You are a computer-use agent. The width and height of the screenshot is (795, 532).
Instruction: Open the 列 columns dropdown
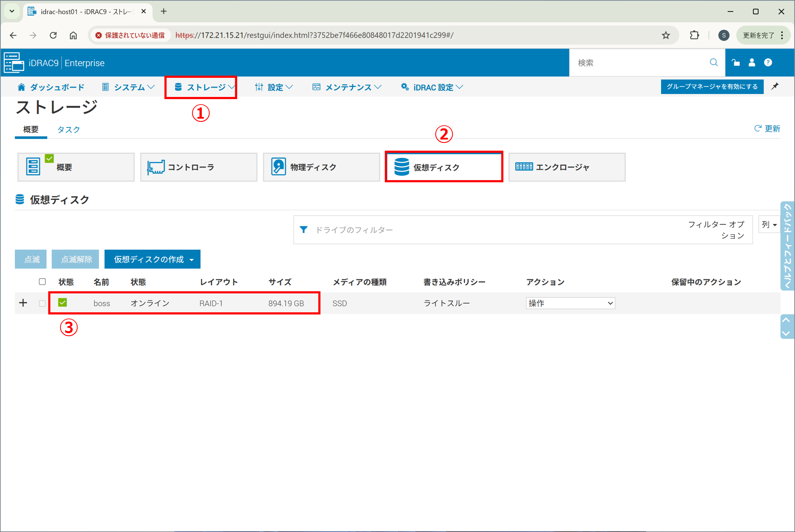(x=769, y=225)
